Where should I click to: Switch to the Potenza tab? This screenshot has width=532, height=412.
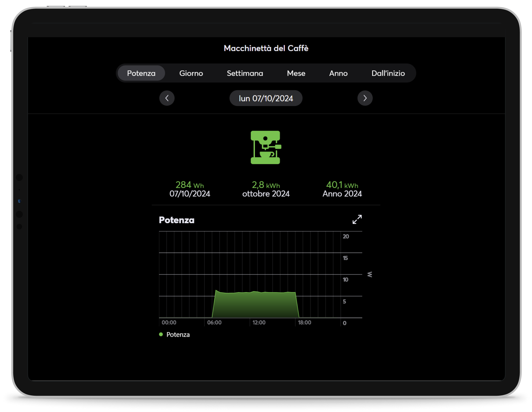[x=141, y=73]
